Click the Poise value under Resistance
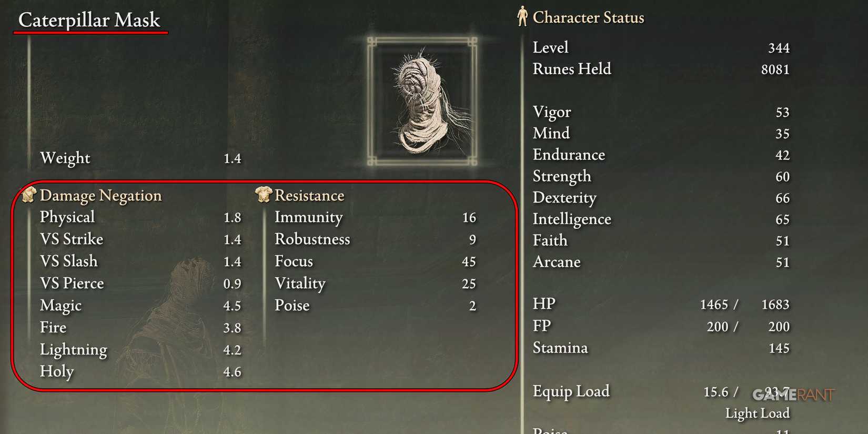The width and height of the screenshot is (868, 434). pos(472,306)
